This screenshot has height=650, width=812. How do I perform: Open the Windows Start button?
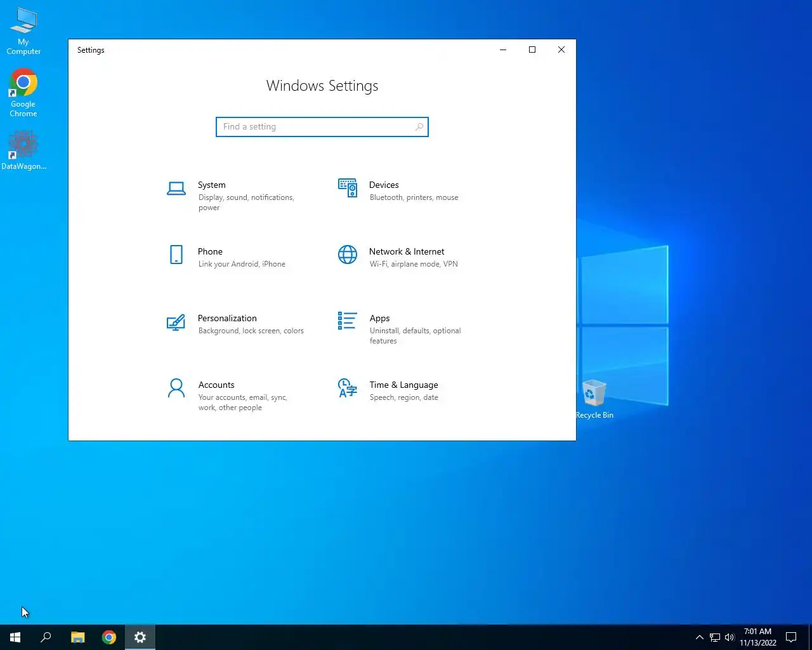(15, 637)
